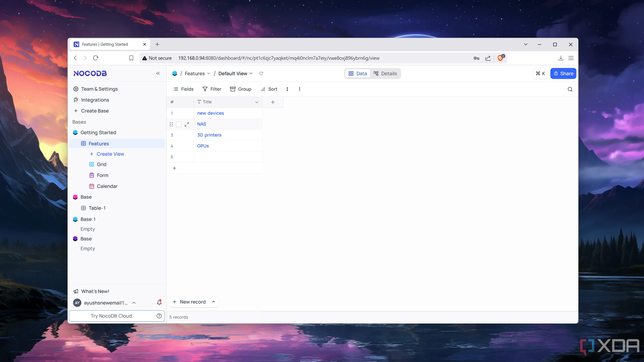Open Table-1 in the sidebar

[94, 208]
